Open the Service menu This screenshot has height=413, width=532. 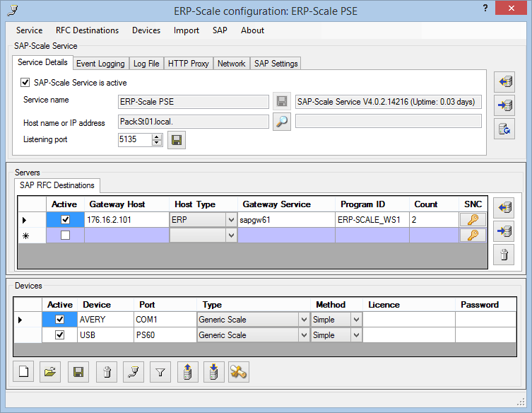[29, 30]
